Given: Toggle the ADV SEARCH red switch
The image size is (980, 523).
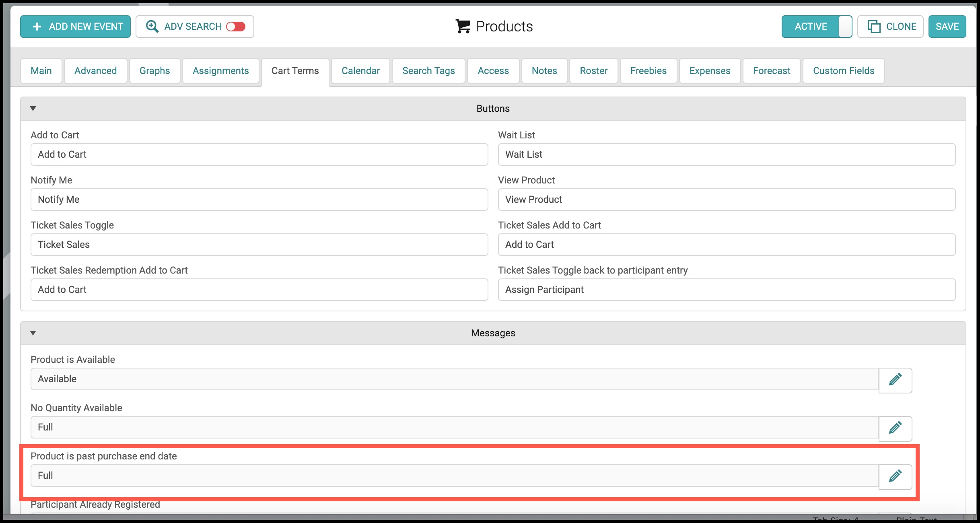Looking at the screenshot, I should click(236, 27).
